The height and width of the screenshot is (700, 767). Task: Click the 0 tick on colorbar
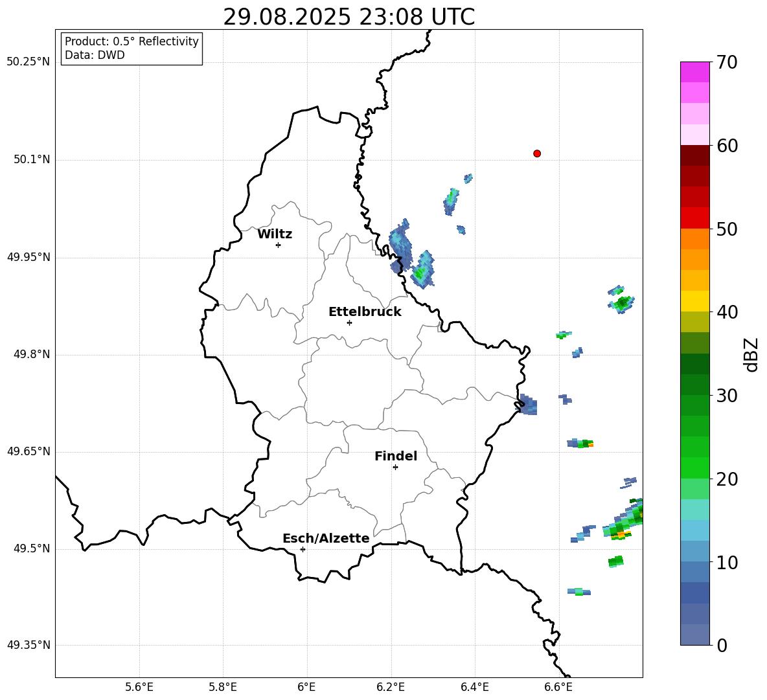(x=722, y=645)
